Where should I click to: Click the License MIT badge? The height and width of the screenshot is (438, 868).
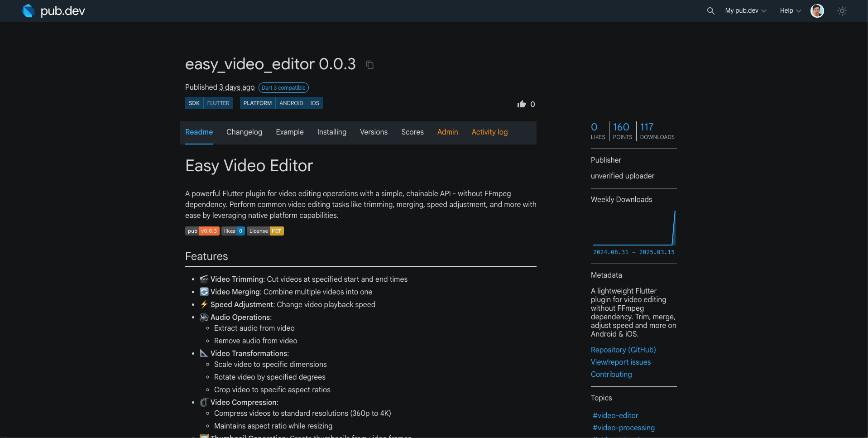265,231
